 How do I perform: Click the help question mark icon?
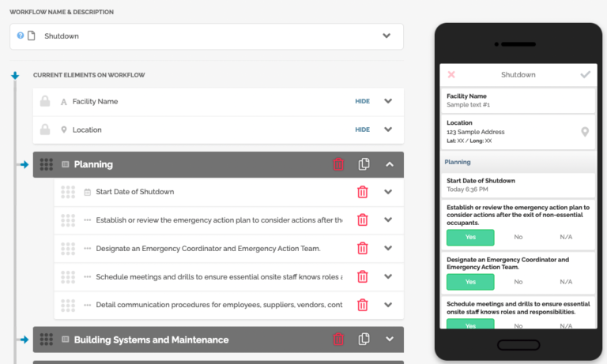pyautogui.click(x=21, y=36)
